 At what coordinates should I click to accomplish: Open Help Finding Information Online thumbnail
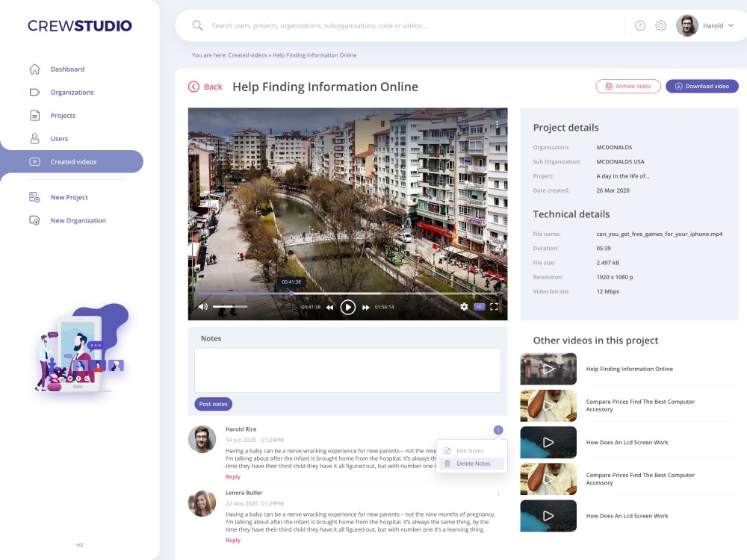pyautogui.click(x=548, y=369)
